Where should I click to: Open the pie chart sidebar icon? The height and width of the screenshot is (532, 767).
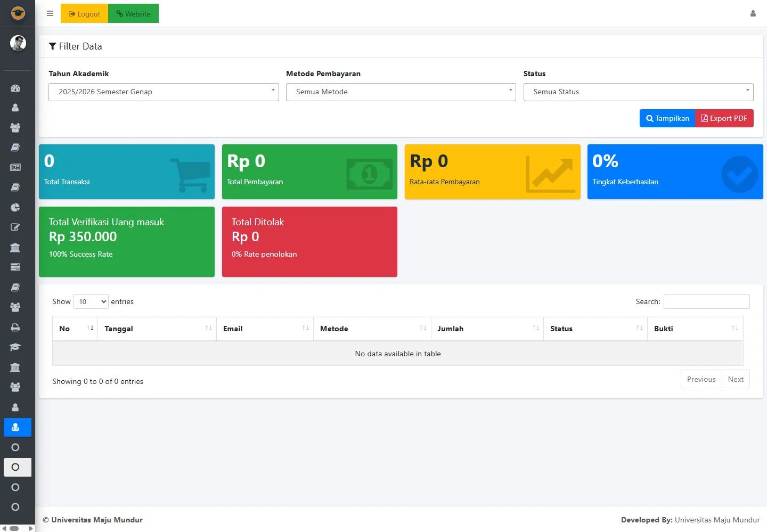tap(15, 207)
